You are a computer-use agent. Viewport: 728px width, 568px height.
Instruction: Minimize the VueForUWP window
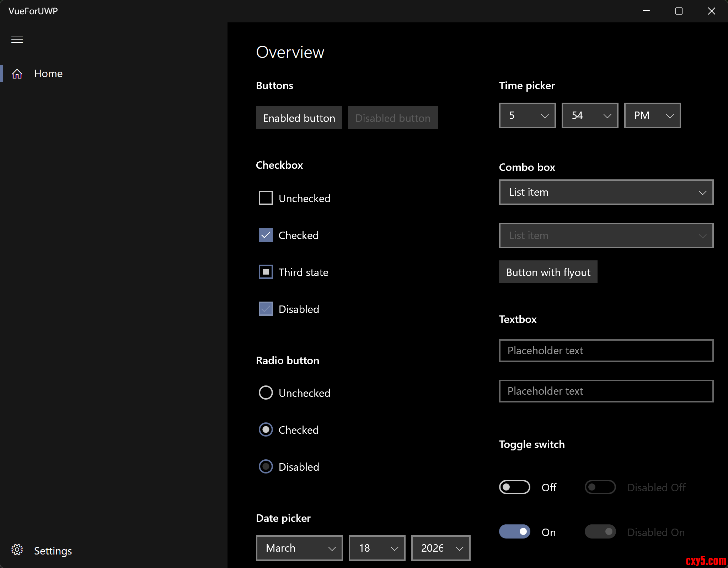646,11
